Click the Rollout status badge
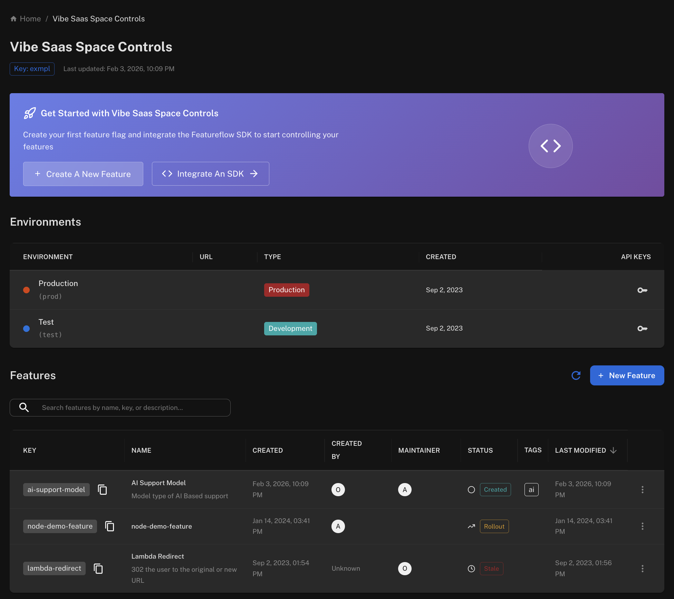674x599 pixels. click(x=494, y=526)
